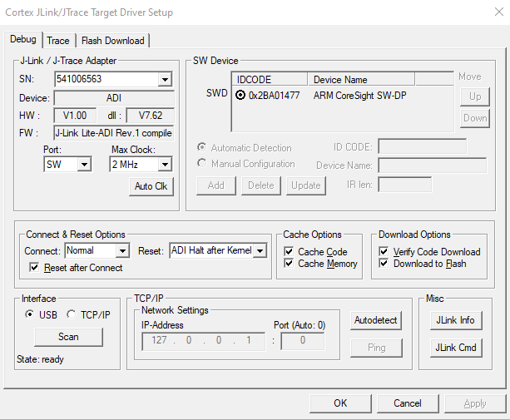Confirm with the OK button

coord(340,403)
